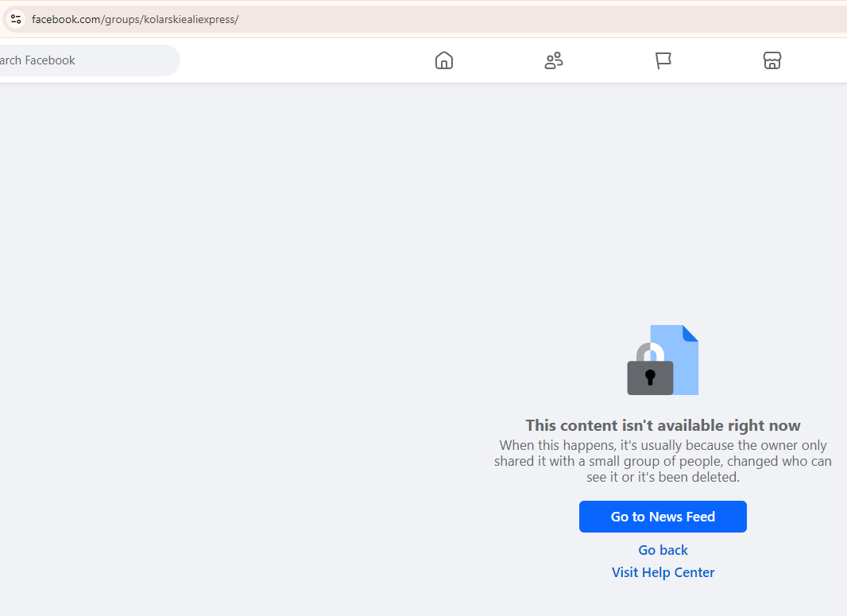847x616 pixels.
Task: Open Pages via the flag icon
Action: (x=663, y=60)
